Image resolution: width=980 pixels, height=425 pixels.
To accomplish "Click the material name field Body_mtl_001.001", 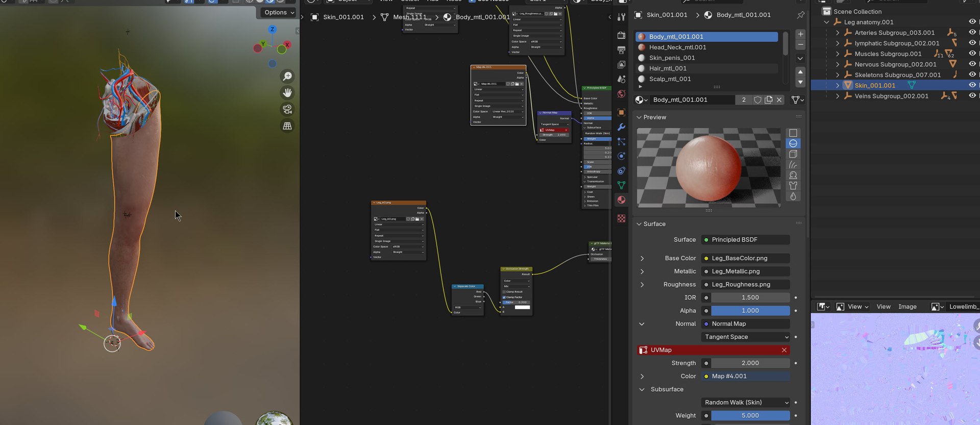I will pyautogui.click(x=693, y=100).
